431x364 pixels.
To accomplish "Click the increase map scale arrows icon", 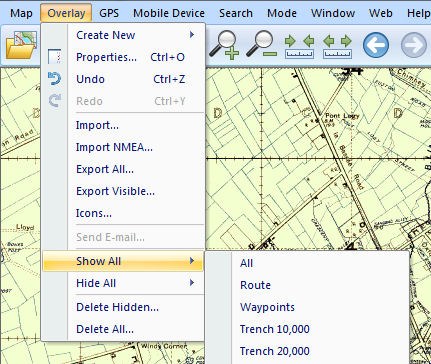I will coord(337,47).
